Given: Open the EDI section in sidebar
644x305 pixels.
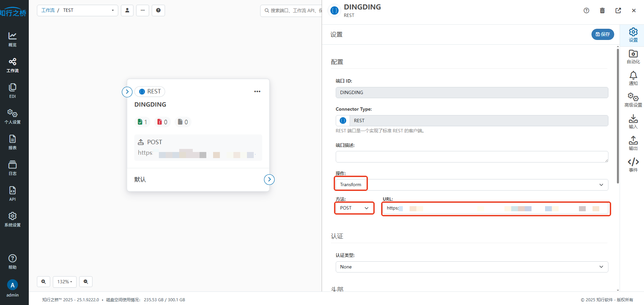Looking at the screenshot, I should pyautogui.click(x=13, y=91).
